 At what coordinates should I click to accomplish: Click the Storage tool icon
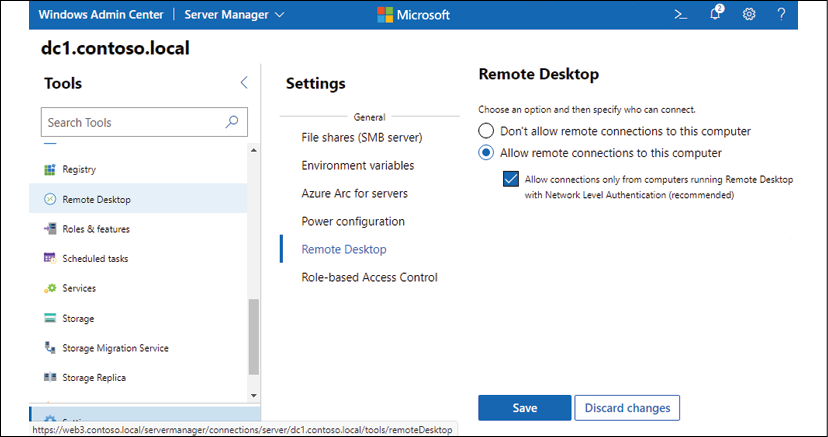click(50, 318)
